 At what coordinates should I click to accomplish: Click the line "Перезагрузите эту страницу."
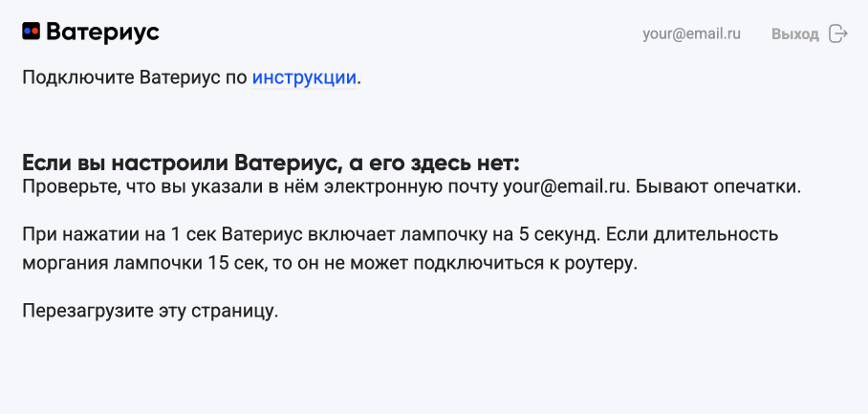tap(150, 311)
